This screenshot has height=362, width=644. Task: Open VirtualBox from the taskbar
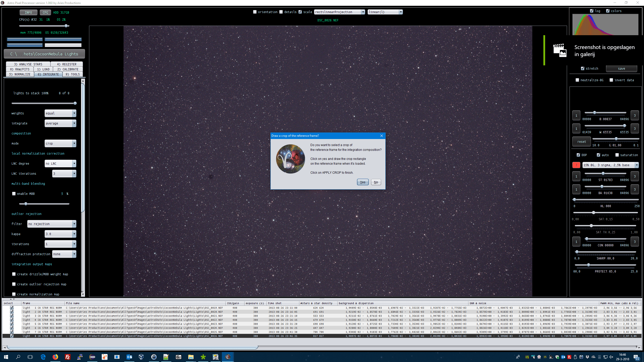pyautogui.click(x=141, y=357)
